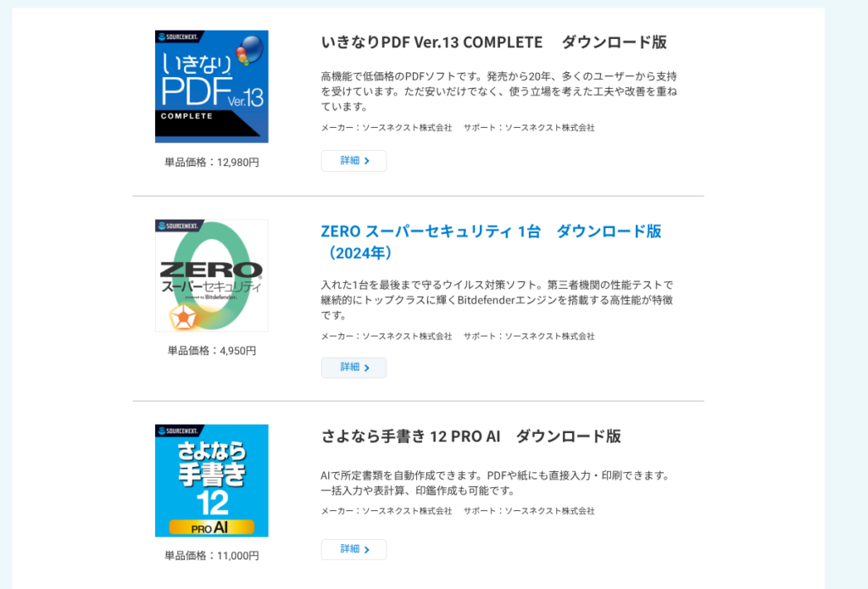Click the SOURCENEXT logo on the いきなりPDF box
Image resolution: width=868 pixels, height=589 pixels.
tap(179, 36)
